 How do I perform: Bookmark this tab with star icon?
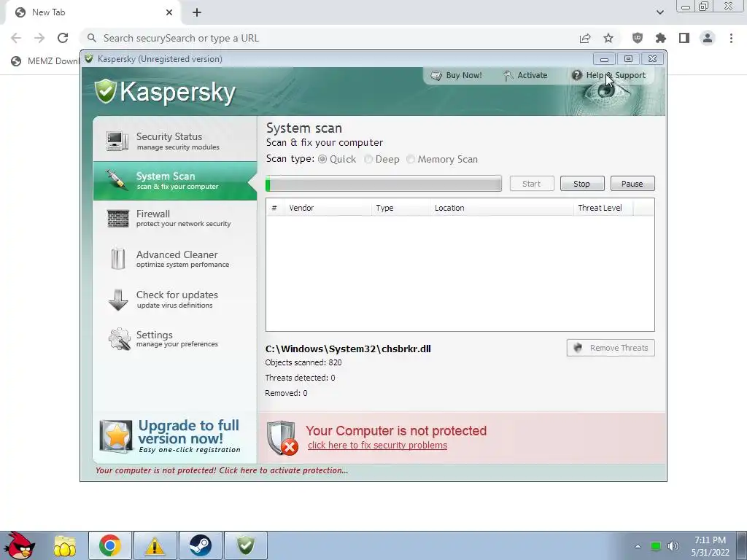[x=608, y=38]
